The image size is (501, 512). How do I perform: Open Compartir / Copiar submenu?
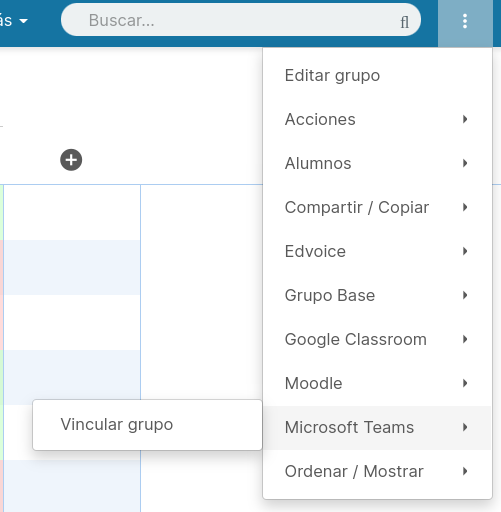tap(377, 207)
